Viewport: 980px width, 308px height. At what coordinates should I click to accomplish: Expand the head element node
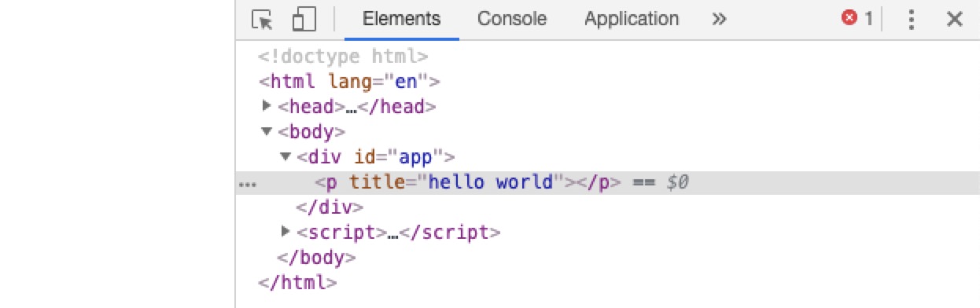(266, 106)
